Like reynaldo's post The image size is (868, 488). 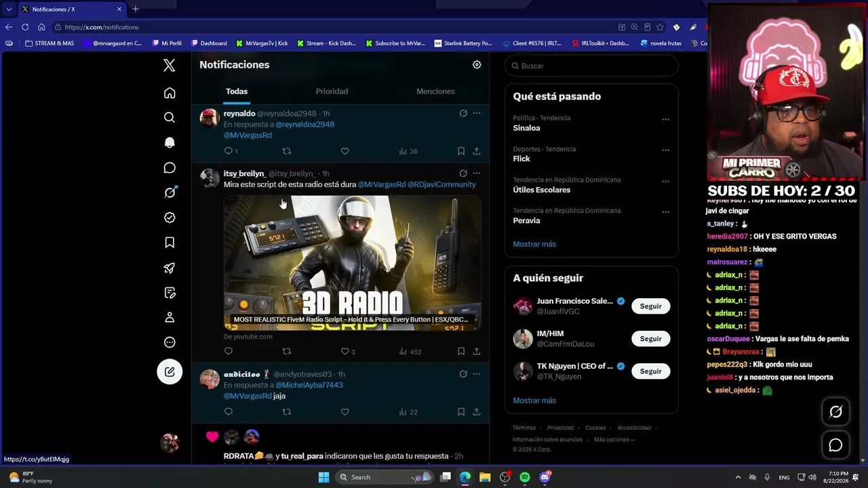[x=345, y=151]
